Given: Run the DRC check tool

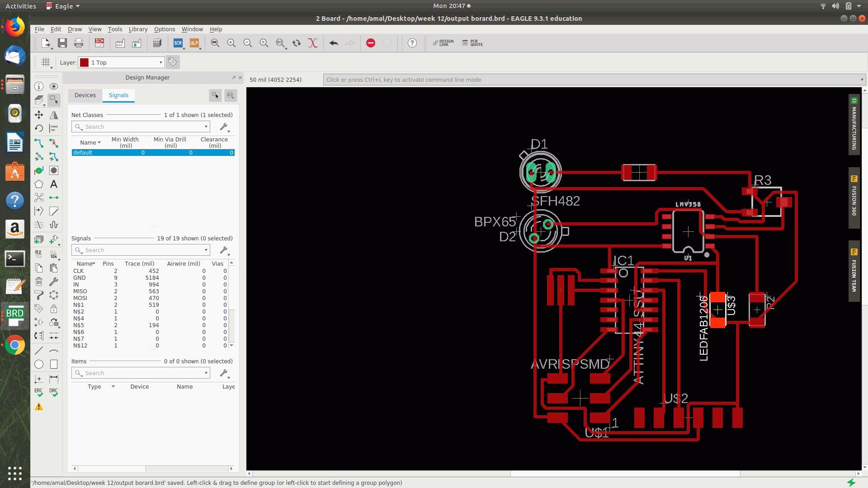Looking at the screenshot, I should point(54,392).
